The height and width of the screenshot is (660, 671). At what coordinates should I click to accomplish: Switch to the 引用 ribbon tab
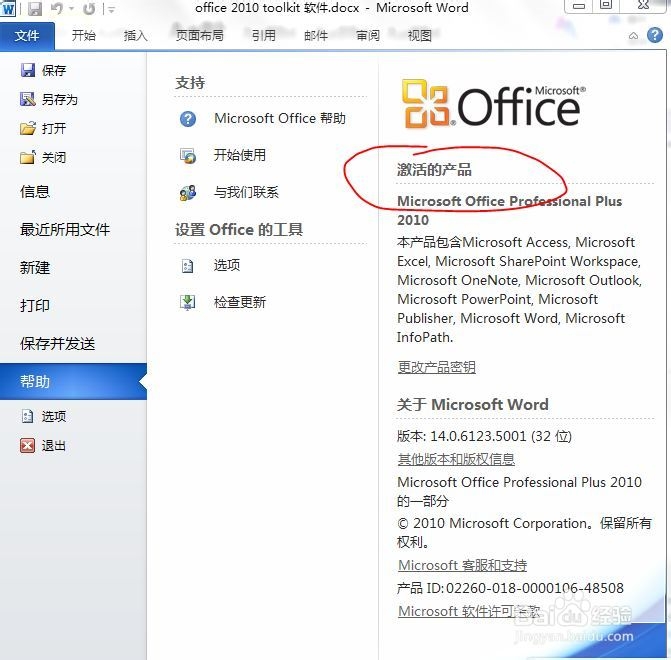pos(263,35)
